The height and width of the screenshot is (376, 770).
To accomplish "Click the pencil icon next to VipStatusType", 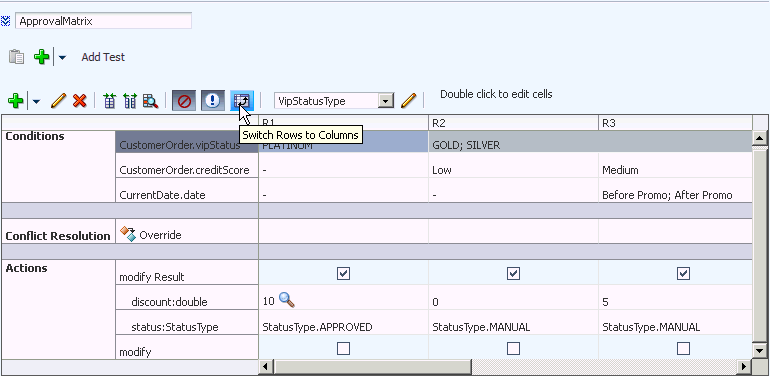I will [x=408, y=101].
